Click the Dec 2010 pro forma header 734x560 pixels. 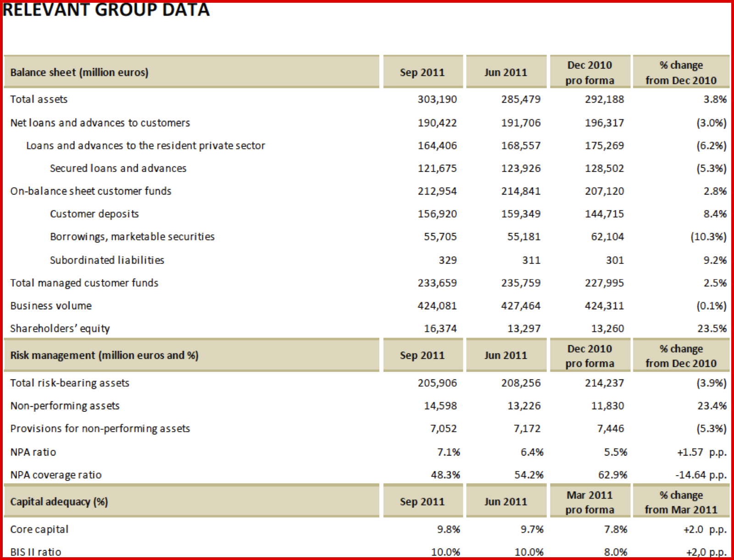pos(589,72)
